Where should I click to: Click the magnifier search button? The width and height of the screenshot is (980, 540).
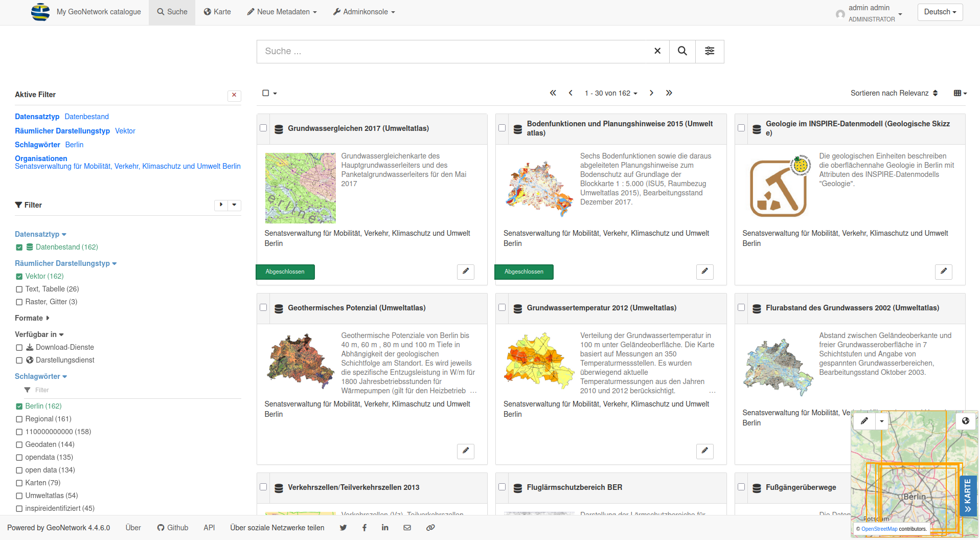[682, 51]
